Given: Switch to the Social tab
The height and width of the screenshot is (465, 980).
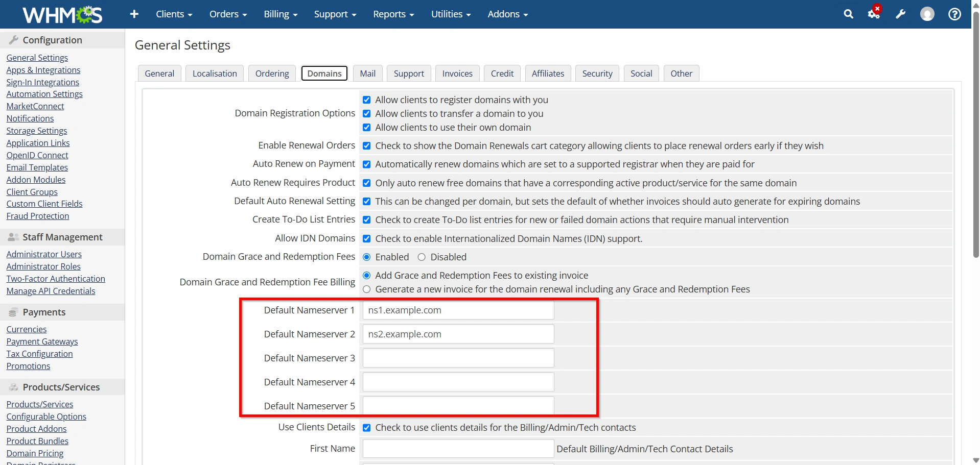Looking at the screenshot, I should (641, 74).
